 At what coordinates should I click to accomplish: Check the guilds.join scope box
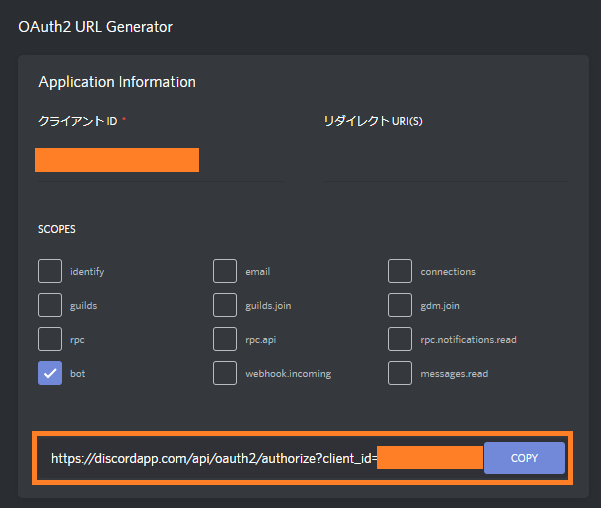pyautogui.click(x=225, y=305)
